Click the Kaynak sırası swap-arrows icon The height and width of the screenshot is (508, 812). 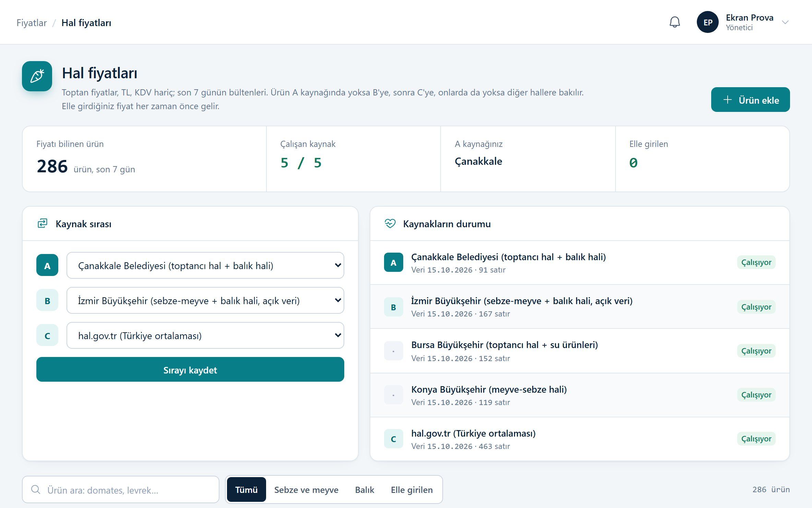(43, 223)
